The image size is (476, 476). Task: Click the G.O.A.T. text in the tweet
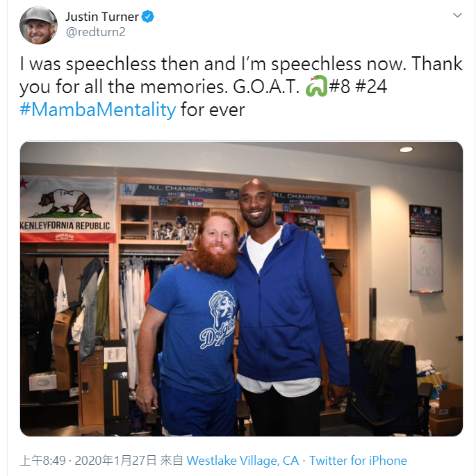[x=266, y=87]
